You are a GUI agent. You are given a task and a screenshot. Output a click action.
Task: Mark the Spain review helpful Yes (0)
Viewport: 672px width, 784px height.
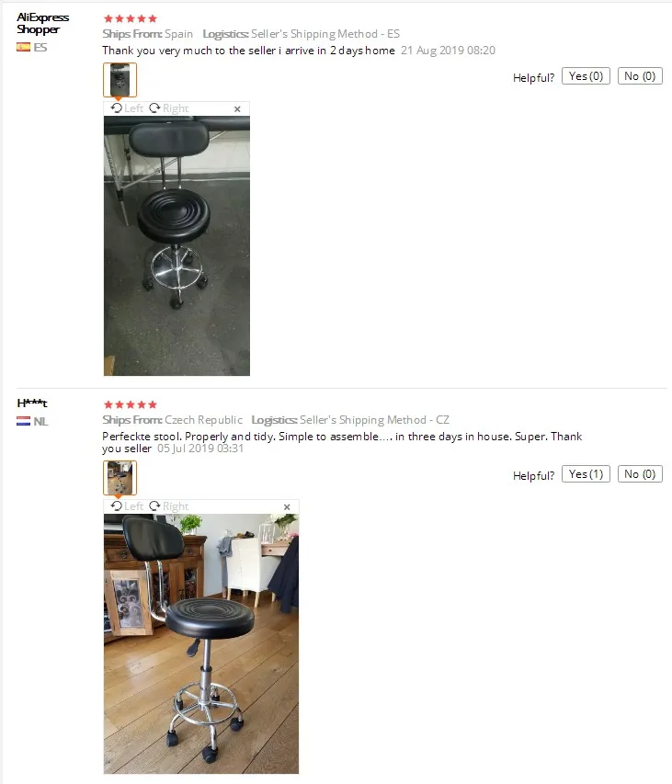(x=586, y=76)
